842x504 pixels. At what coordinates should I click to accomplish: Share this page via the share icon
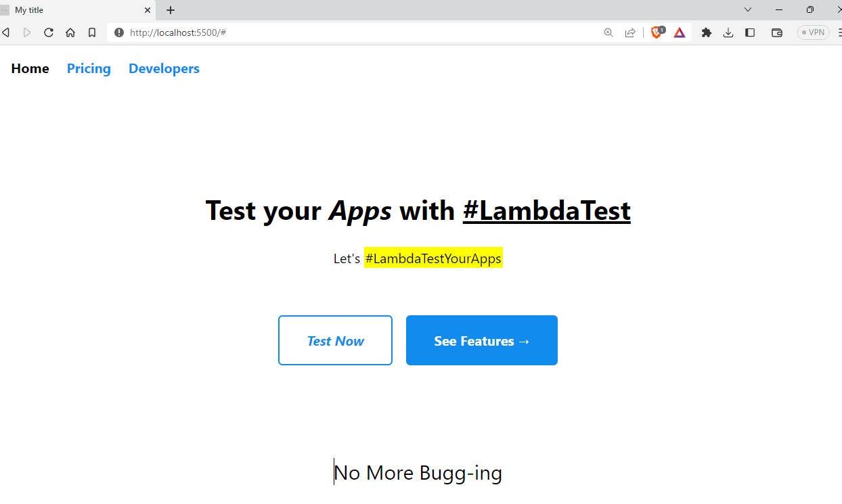pyautogui.click(x=630, y=32)
